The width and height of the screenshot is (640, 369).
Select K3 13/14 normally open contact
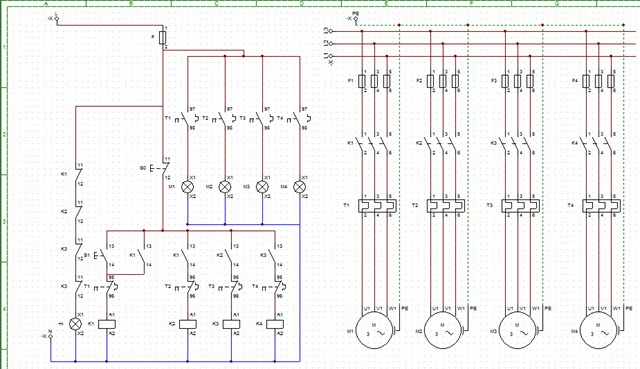coord(272,256)
